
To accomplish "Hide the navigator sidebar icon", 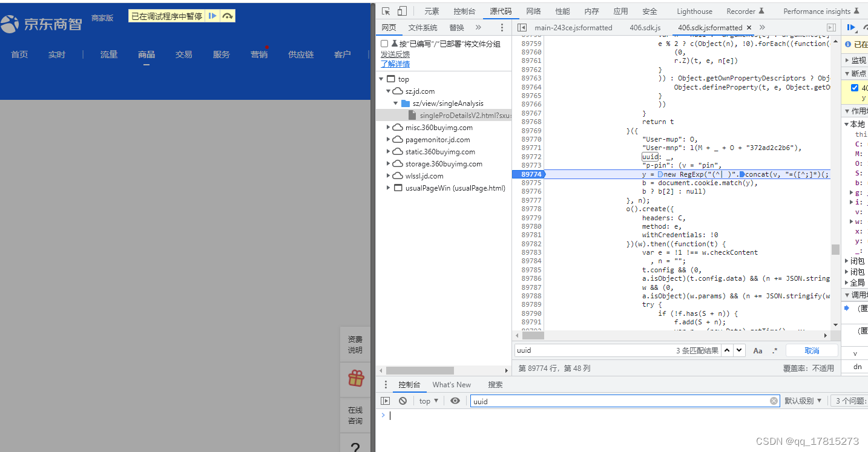I will coord(522,28).
